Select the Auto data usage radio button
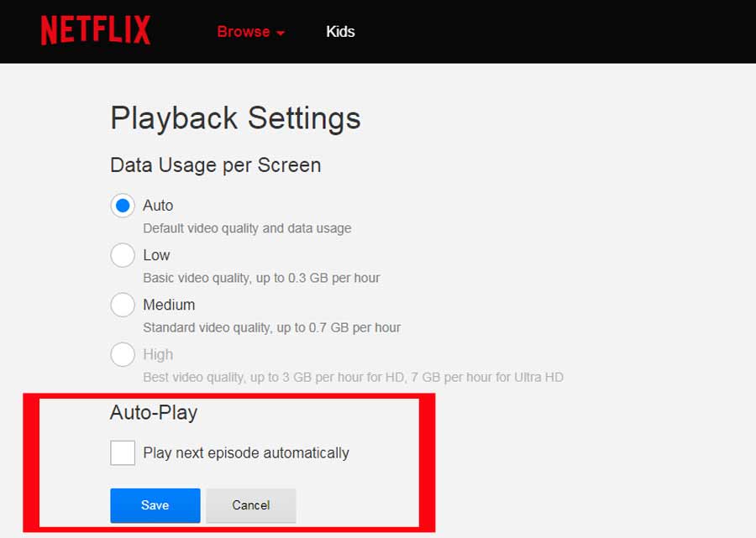The image size is (756, 538). click(123, 206)
